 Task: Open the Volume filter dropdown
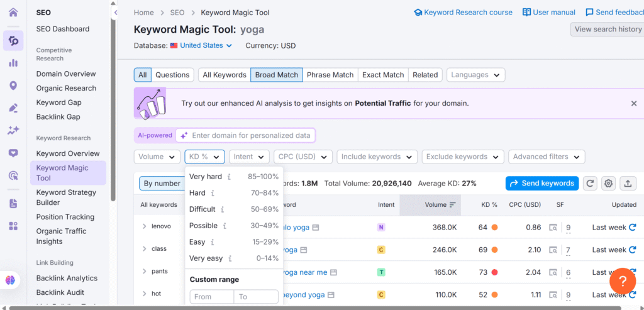tap(157, 157)
